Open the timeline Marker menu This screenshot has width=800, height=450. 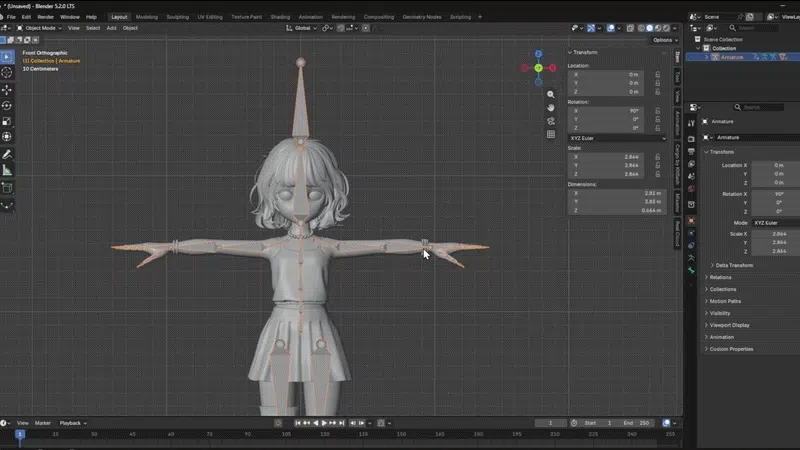click(x=43, y=423)
